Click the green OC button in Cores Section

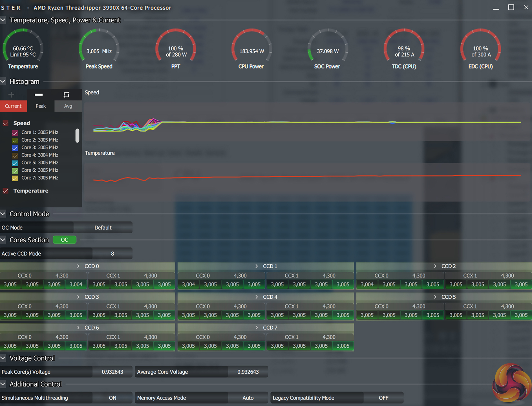(x=65, y=240)
